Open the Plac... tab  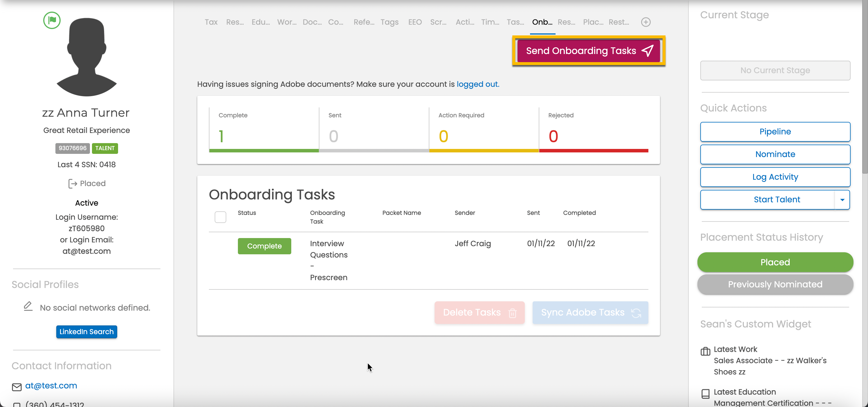593,22
